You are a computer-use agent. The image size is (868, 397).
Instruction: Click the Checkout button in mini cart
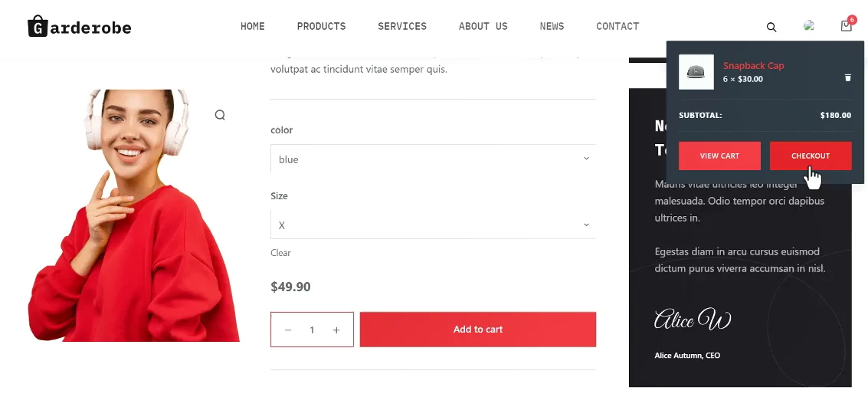(811, 156)
